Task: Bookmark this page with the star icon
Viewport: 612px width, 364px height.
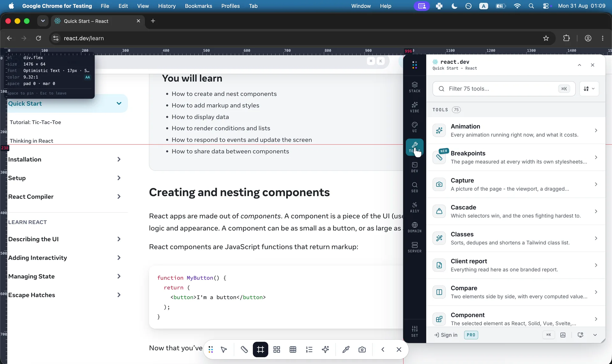Action: 546,38
